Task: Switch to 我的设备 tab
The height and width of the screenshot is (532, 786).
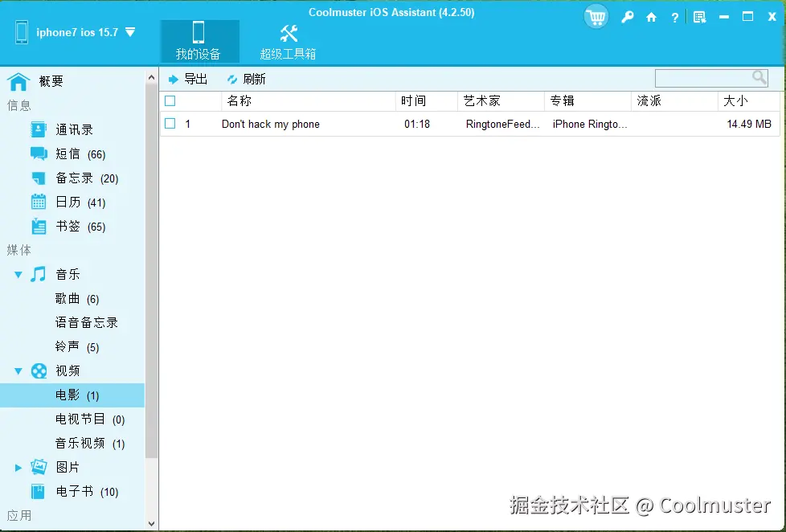Action: click(199, 41)
